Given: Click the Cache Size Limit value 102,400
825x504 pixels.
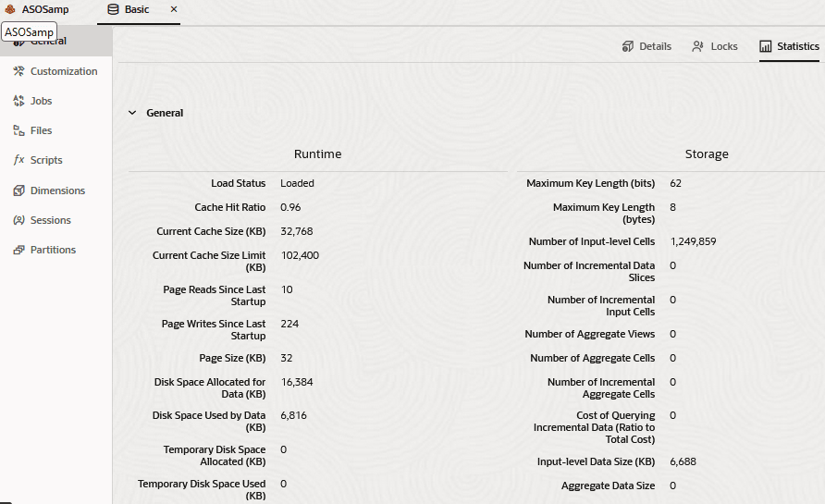Looking at the screenshot, I should (x=300, y=255).
